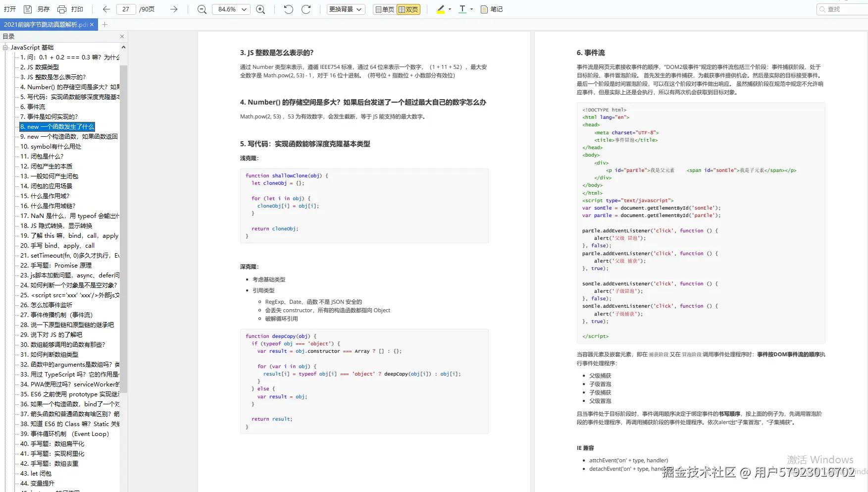868x492 pixels.
Task: Go to next page arrow
Action: [x=174, y=9]
